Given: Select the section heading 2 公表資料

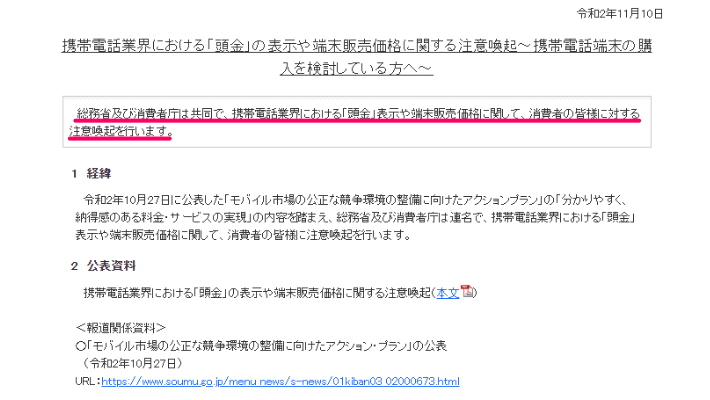Looking at the screenshot, I should point(104,266).
